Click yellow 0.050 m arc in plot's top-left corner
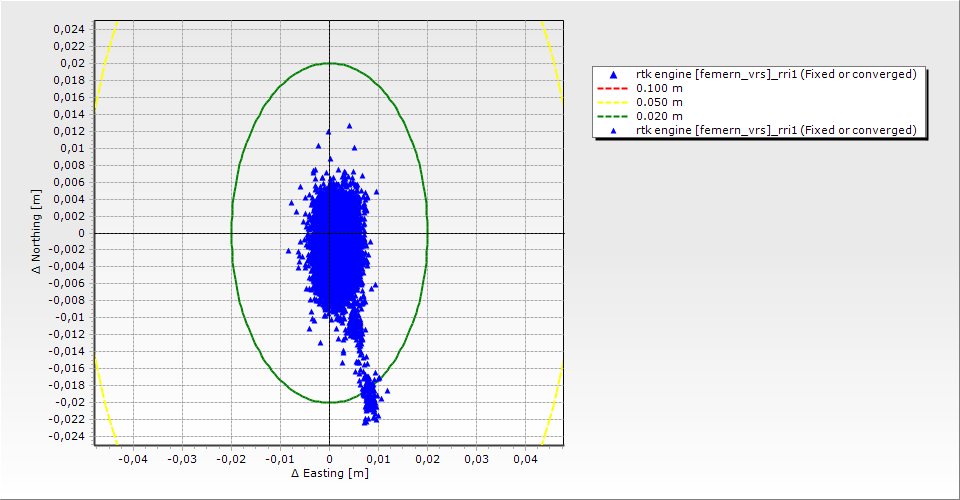The image size is (960, 500). click(x=106, y=60)
